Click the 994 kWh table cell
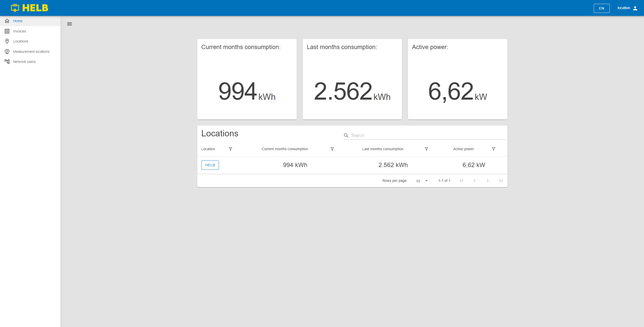This screenshot has width=644, height=327. click(x=295, y=165)
